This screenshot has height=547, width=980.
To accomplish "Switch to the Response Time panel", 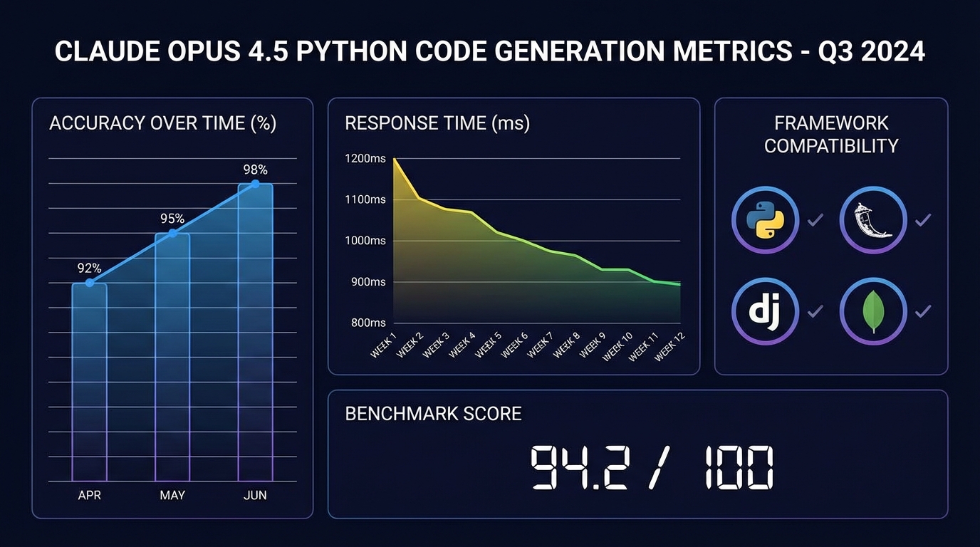I will (x=437, y=123).
